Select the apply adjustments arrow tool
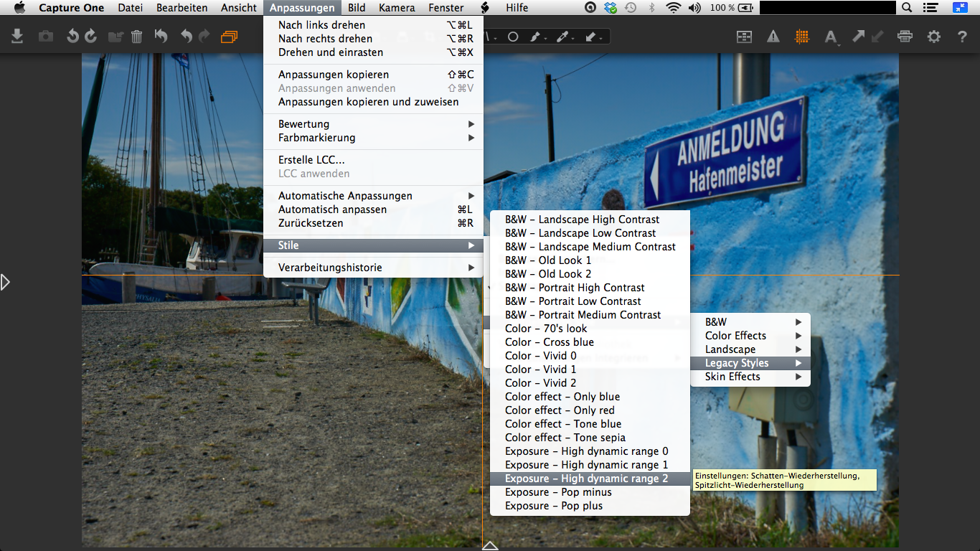The height and width of the screenshot is (551, 980). tap(591, 37)
